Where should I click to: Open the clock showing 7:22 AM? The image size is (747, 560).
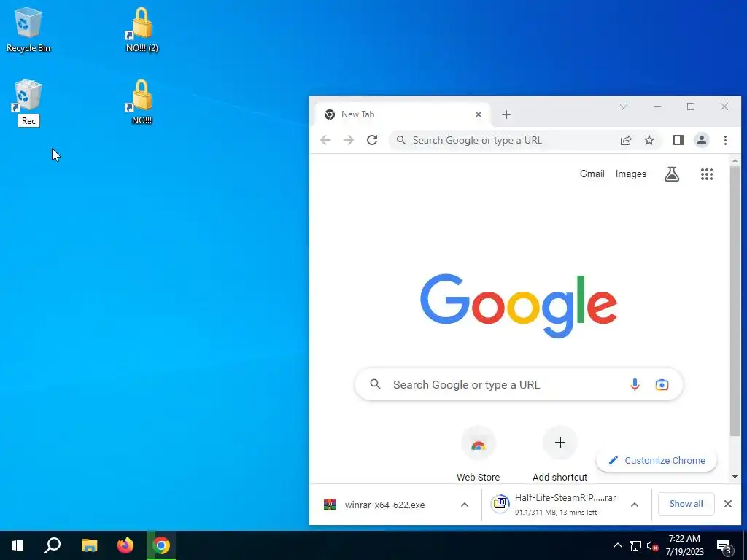click(684, 545)
